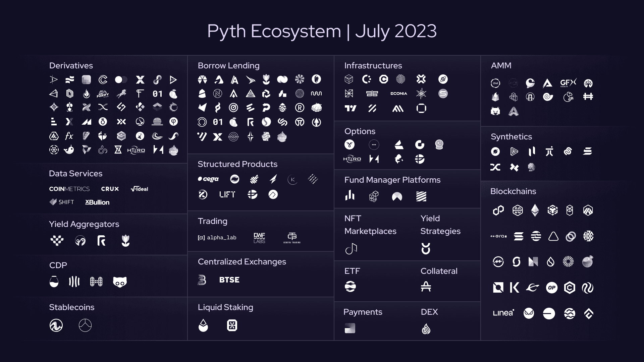Click the vertical bars logo in CDP
Screen dimensions: 644x362
pos(74,282)
